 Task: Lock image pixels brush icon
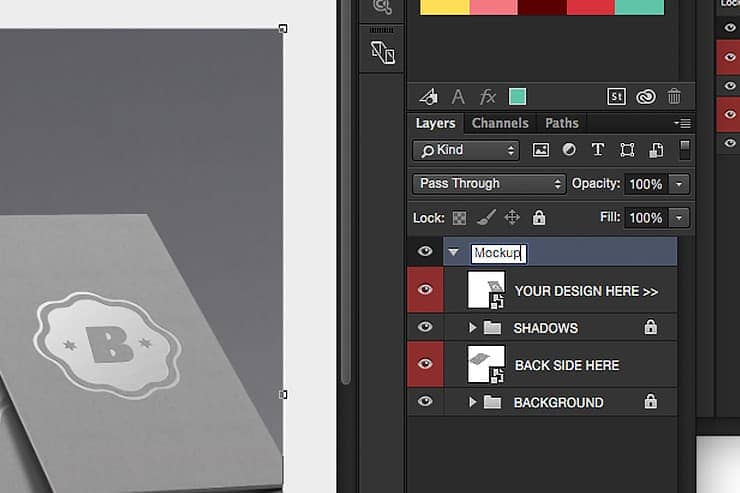pyautogui.click(x=486, y=217)
